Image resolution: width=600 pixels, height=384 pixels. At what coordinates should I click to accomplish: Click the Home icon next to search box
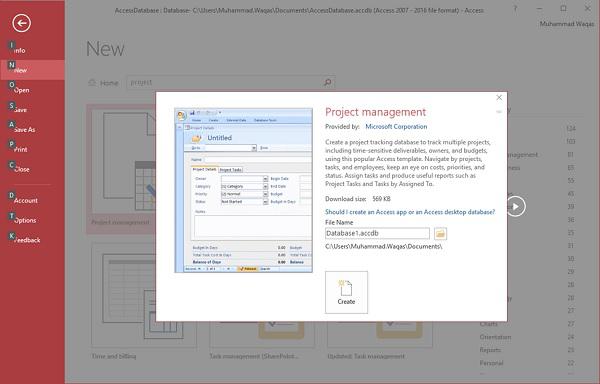click(x=92, y=83)
